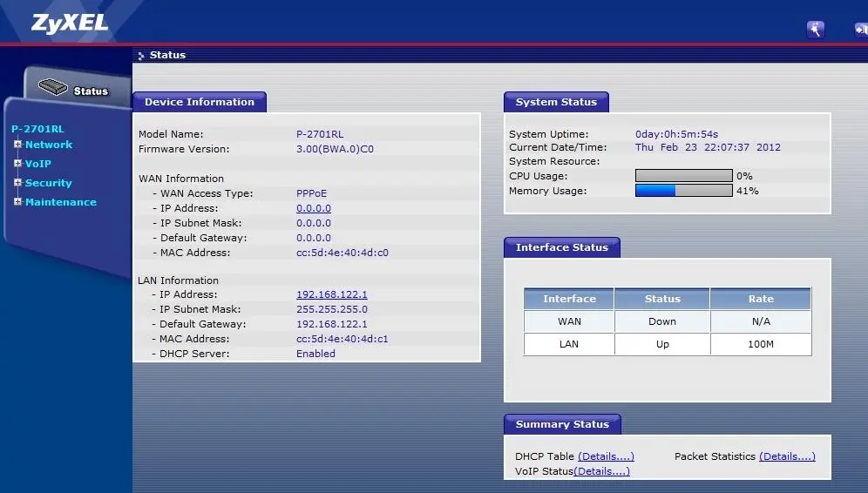Screen dimensions: 868x493
Task: Click the Rate column header
Action: [761, 299]
